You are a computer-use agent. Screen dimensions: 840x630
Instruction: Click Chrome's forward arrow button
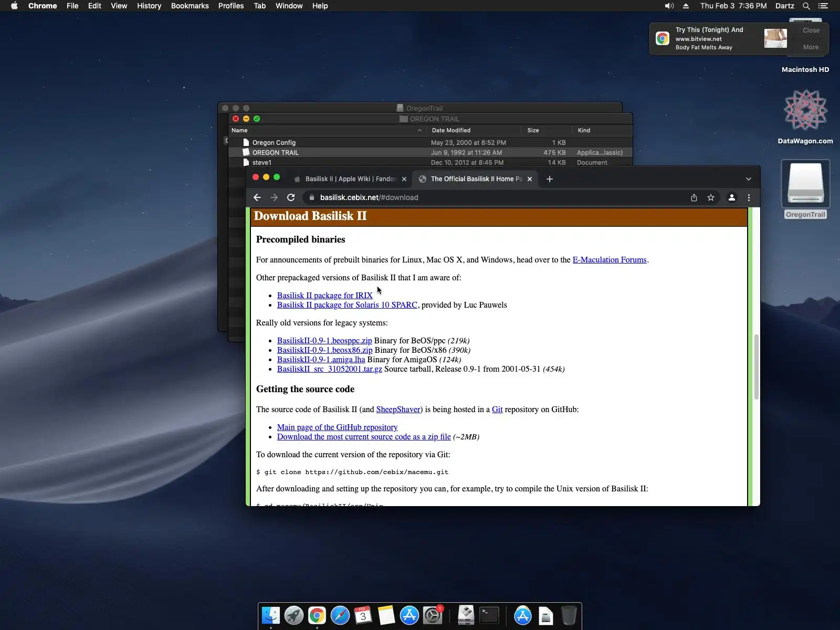coord(274,197)
